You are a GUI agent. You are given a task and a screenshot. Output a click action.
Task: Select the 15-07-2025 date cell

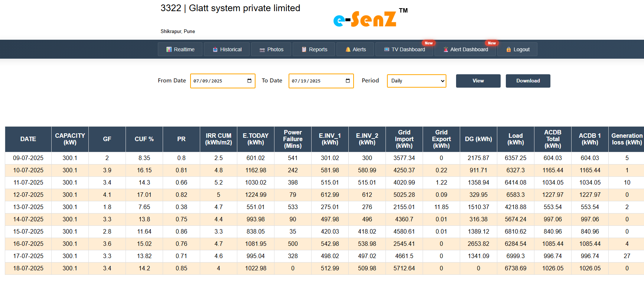point(28,231)
